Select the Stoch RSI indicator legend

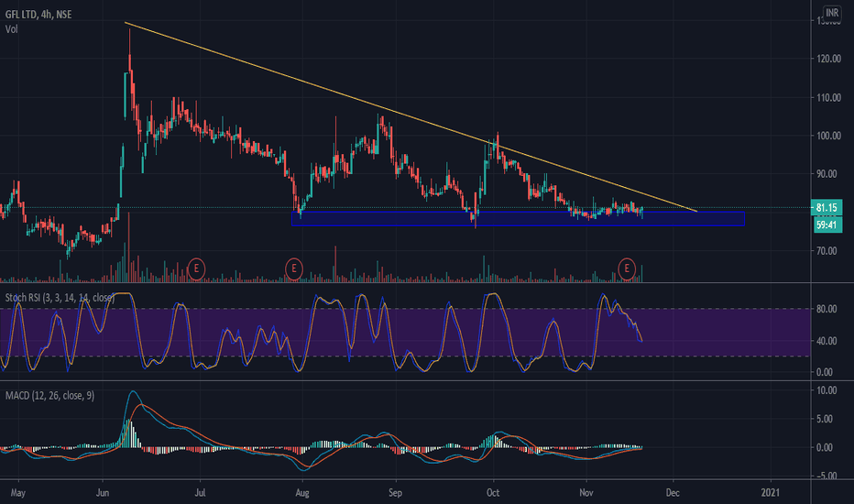60,298
